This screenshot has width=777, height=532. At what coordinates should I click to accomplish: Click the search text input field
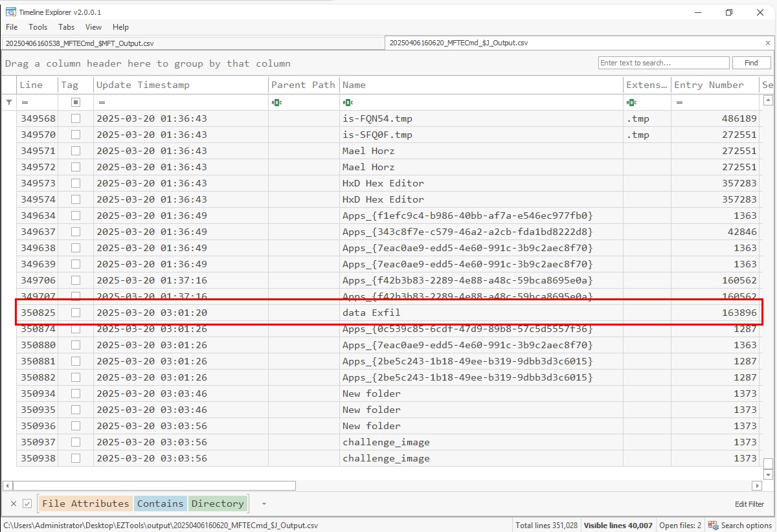click(x=663, y=63)
